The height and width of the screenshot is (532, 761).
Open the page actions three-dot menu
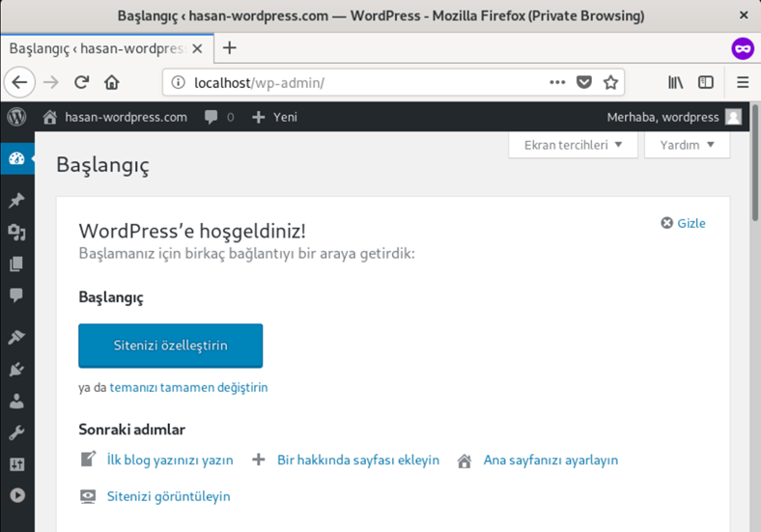pyautogui.click(x=557, y=82)
